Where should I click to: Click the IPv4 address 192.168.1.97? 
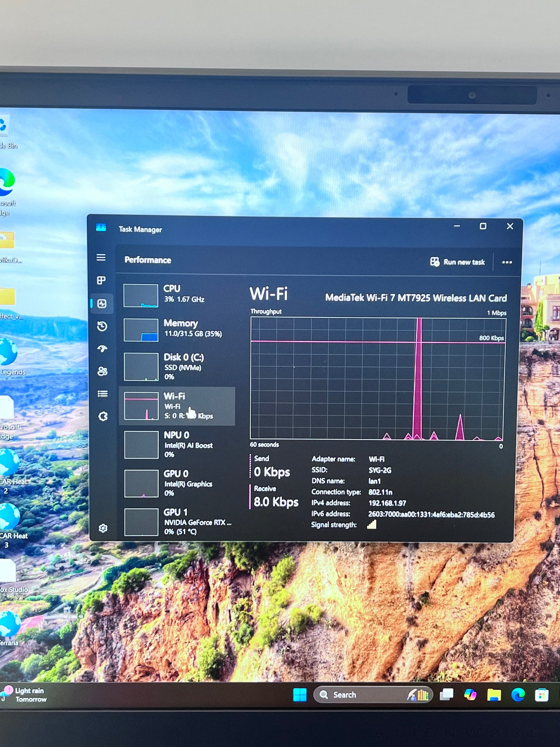[387, 503]
